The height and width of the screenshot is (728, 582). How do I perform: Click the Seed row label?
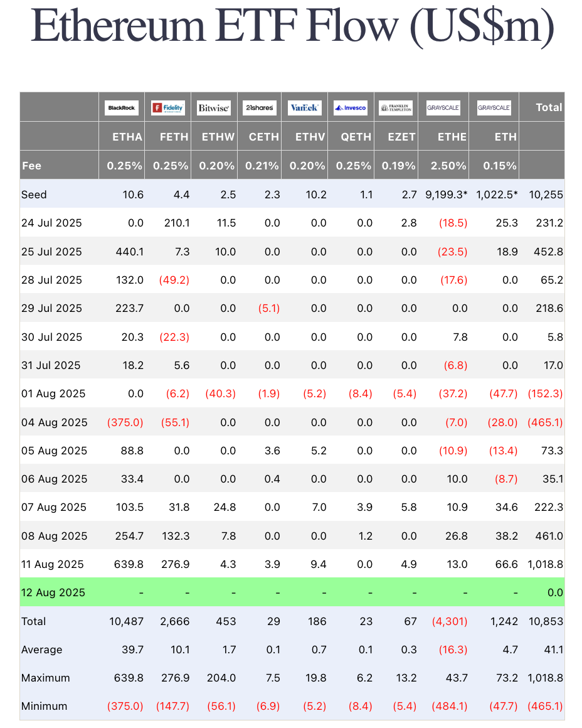click(x=34, y=195)
